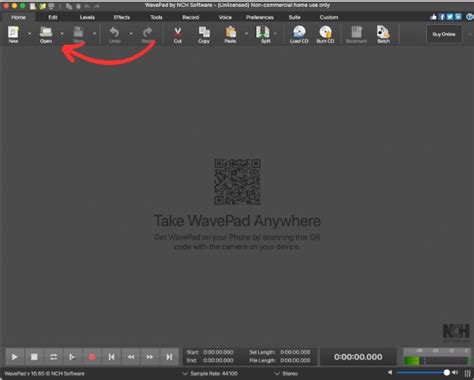Viewport: 474px width, 380px height.
Task: Click the New file icon
Action: (13, 34)
